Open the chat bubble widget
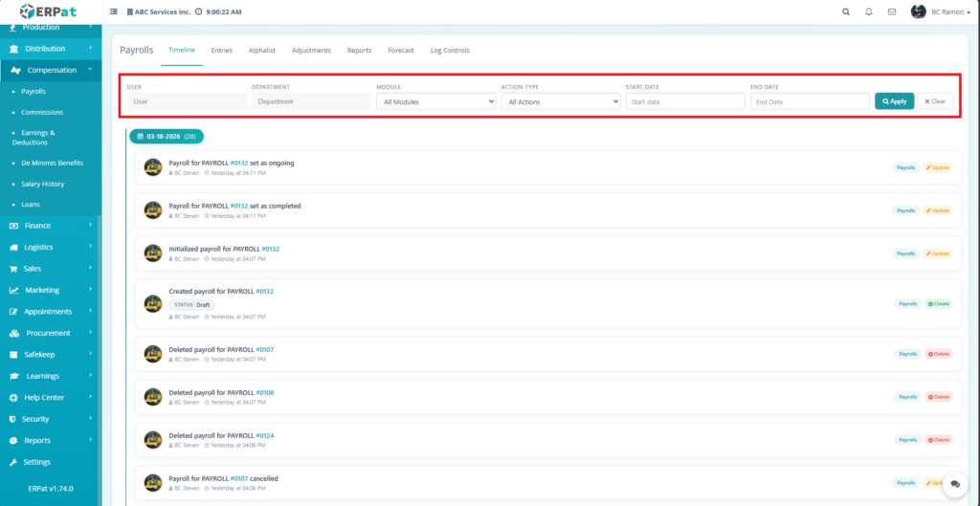The height and width of the screenshot is (506, 980). pyautogui.click(x=954, y=484)
